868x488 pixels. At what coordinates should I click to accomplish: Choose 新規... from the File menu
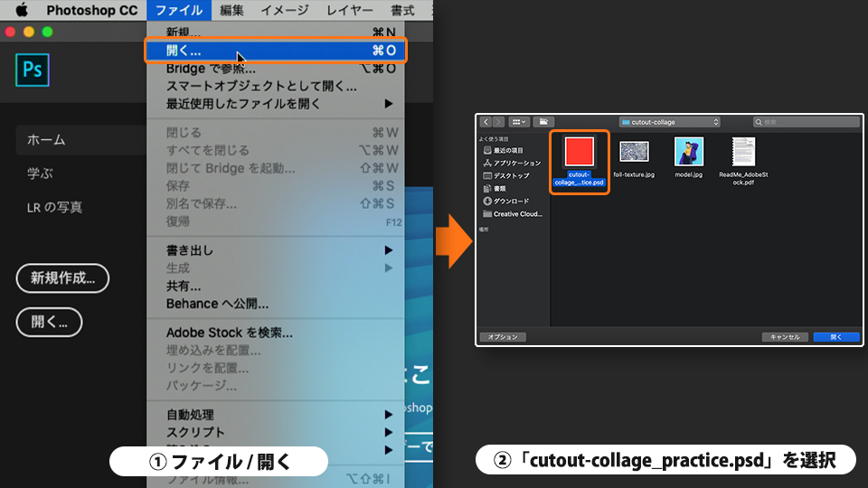click(276, 33)
